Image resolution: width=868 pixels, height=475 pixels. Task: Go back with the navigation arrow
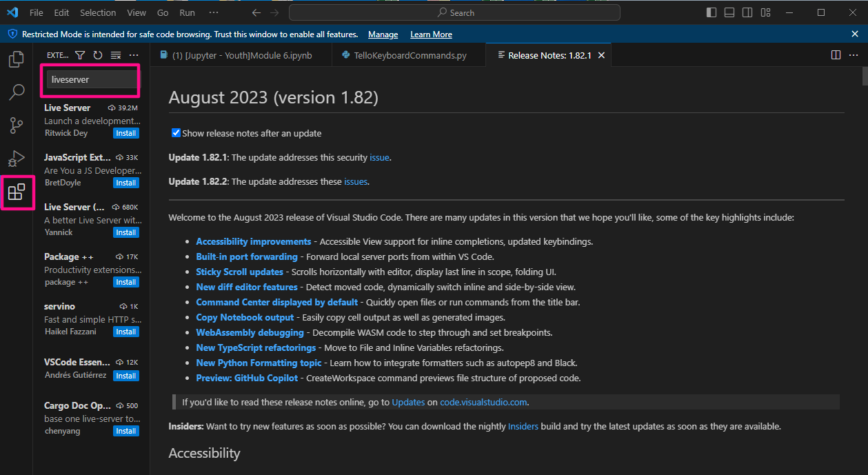pyautogui.click(x=256, y=12)
